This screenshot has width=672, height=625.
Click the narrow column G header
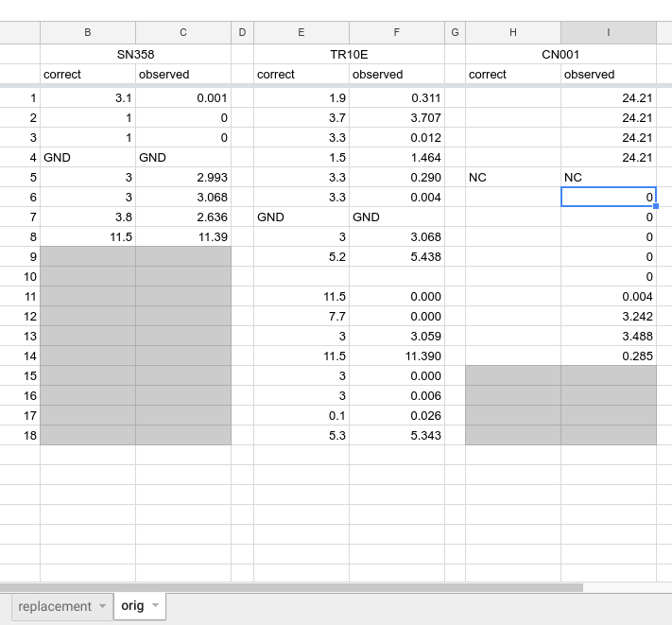pyautogui.click(x=455, y=32)
